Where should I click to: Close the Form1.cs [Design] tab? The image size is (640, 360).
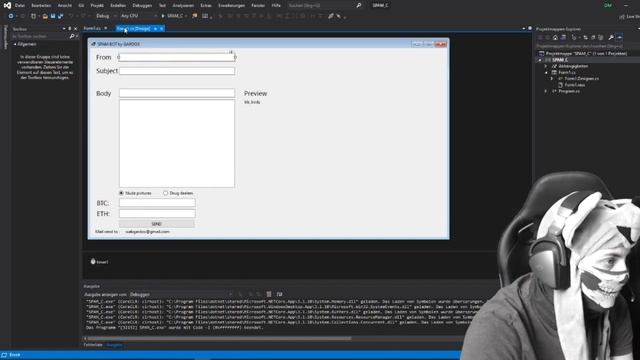tap(162, 29)
